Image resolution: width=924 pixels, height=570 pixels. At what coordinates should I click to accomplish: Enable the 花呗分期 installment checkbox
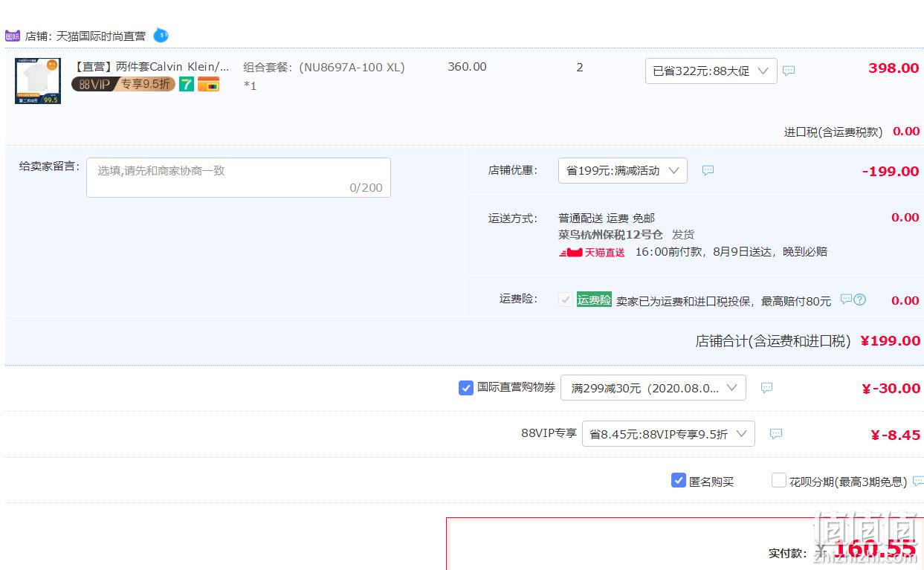click(779, 481)
